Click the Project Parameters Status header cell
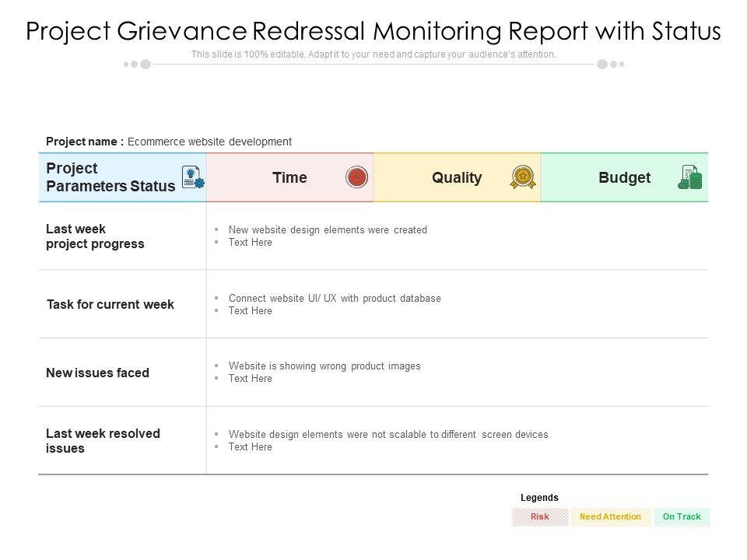Screen dimensions: 747x560 [110, 177]
